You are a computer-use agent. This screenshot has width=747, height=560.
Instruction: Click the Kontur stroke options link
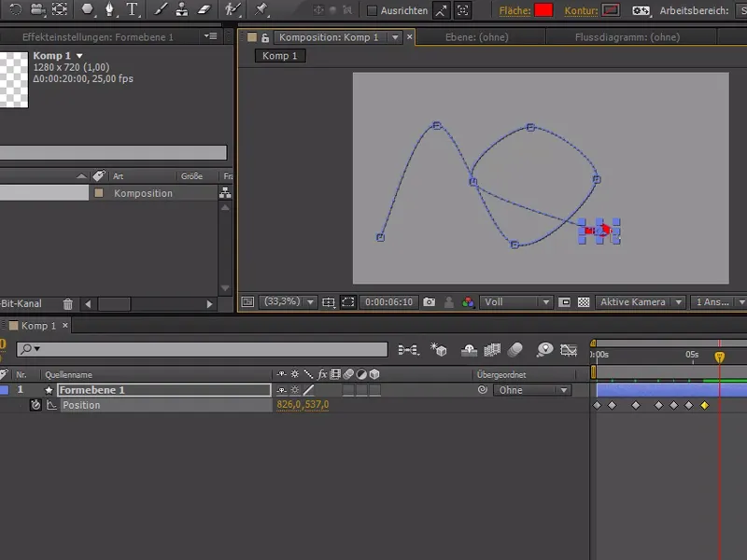581,10
